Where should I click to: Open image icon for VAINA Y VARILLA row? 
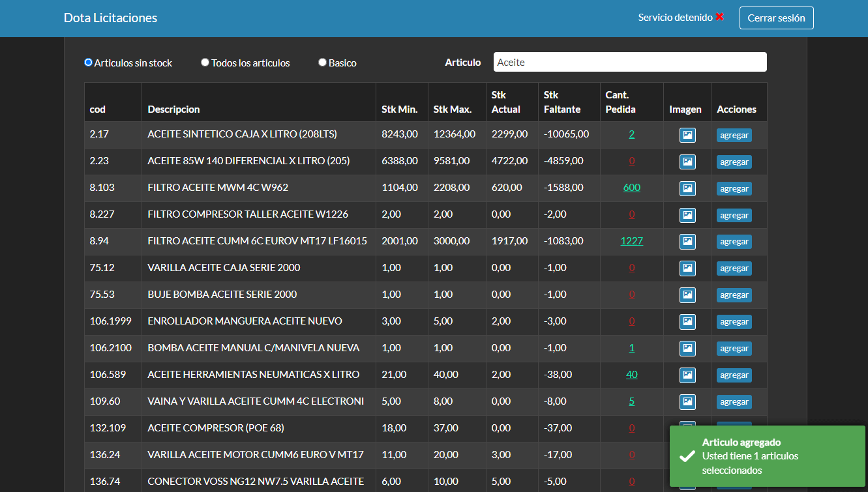coord(687,402)
